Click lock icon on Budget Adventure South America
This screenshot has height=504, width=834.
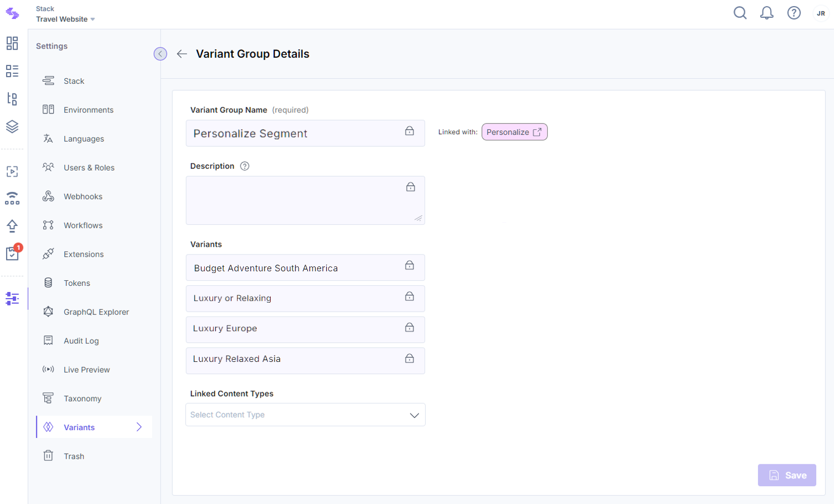pos(409,265)
